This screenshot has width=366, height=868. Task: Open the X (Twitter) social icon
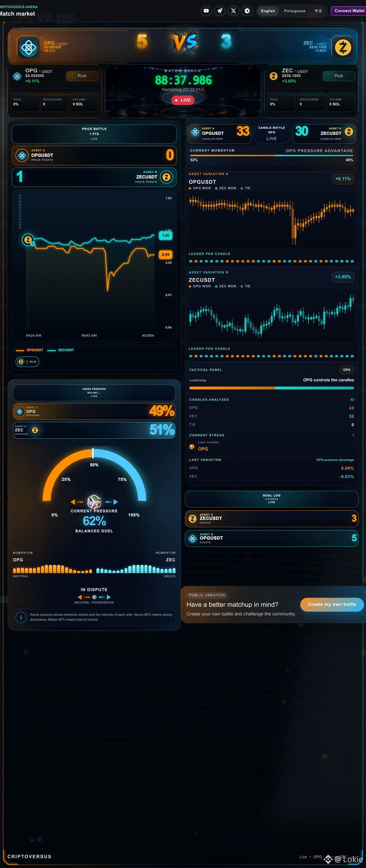point(233,11)
